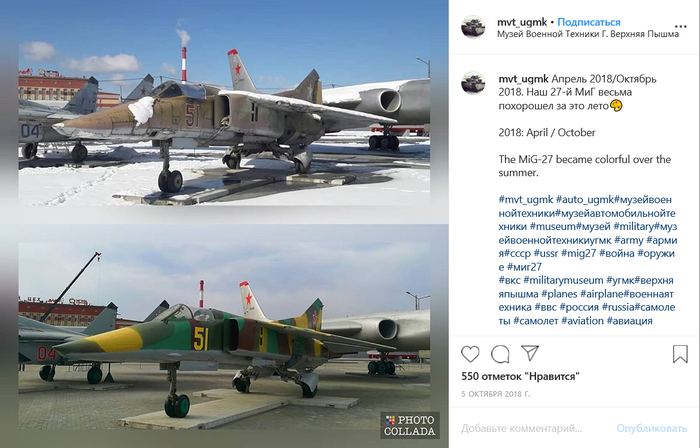This screenshot has height=448, width=700.
Task: View the 550 likes list
Action: pyautogui.click(x=520, y=376)
